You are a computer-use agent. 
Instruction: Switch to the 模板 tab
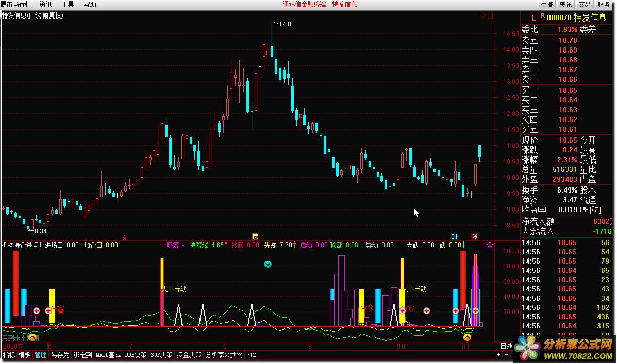pyautogui.click(x=24, y=355)
